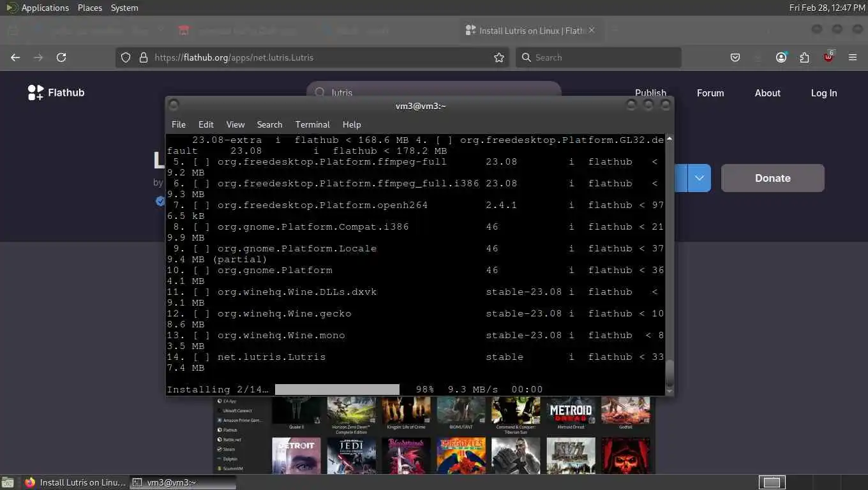The height and width of the screenshot is (490, 868).
Task: Open the Pocket save icon in Firefox toolbar
Action: click(x=735, y=57)
